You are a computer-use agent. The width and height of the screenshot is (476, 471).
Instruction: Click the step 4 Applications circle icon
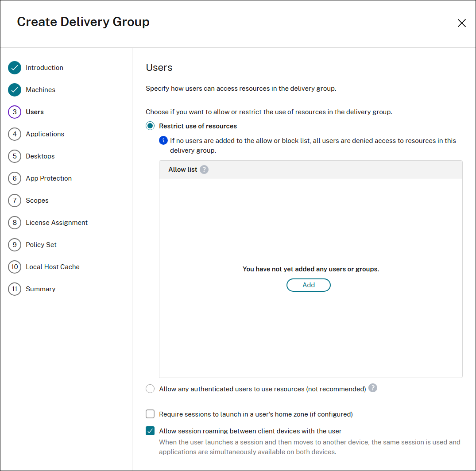coord(15,134)
